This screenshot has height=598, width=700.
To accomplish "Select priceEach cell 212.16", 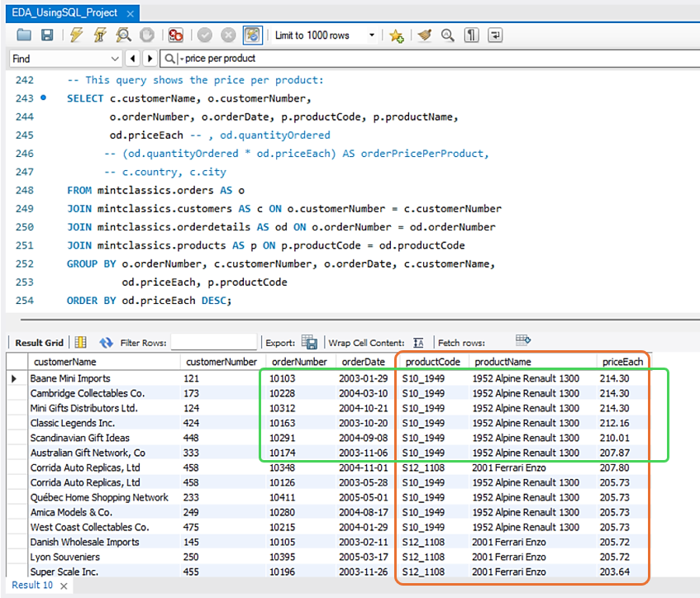I will (622, 423).
